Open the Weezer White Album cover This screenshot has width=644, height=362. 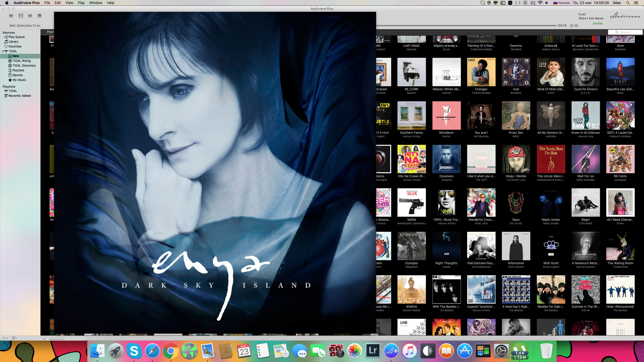(x=446, y=72)
